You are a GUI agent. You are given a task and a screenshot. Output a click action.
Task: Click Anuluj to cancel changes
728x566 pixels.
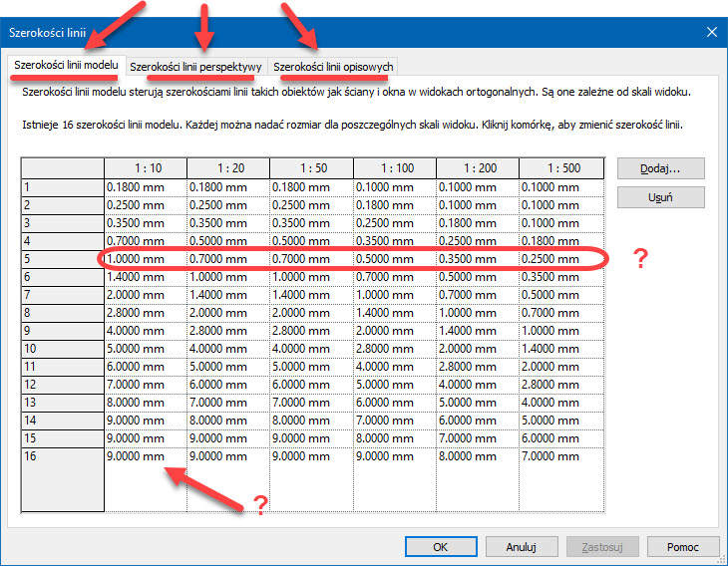point(521,546)
